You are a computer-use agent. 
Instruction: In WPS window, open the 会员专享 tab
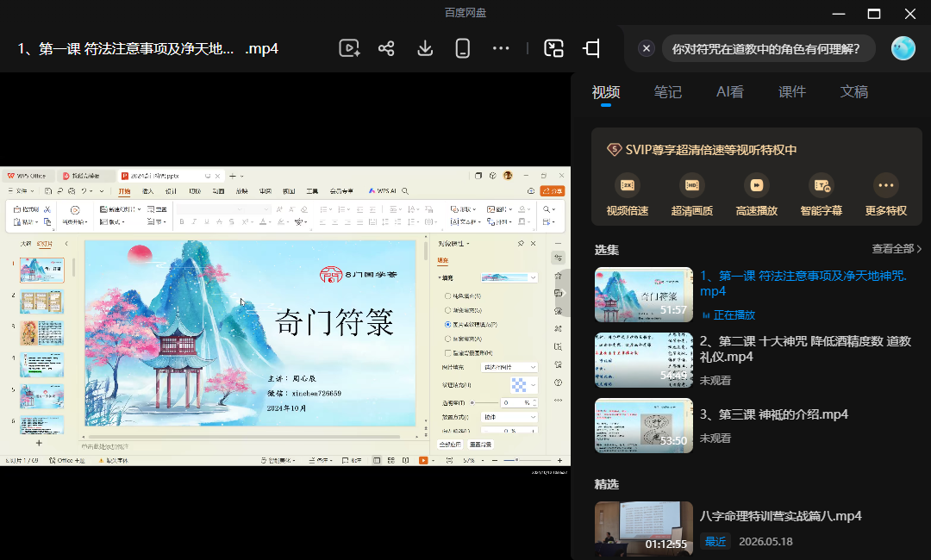(x=341, y=191)
